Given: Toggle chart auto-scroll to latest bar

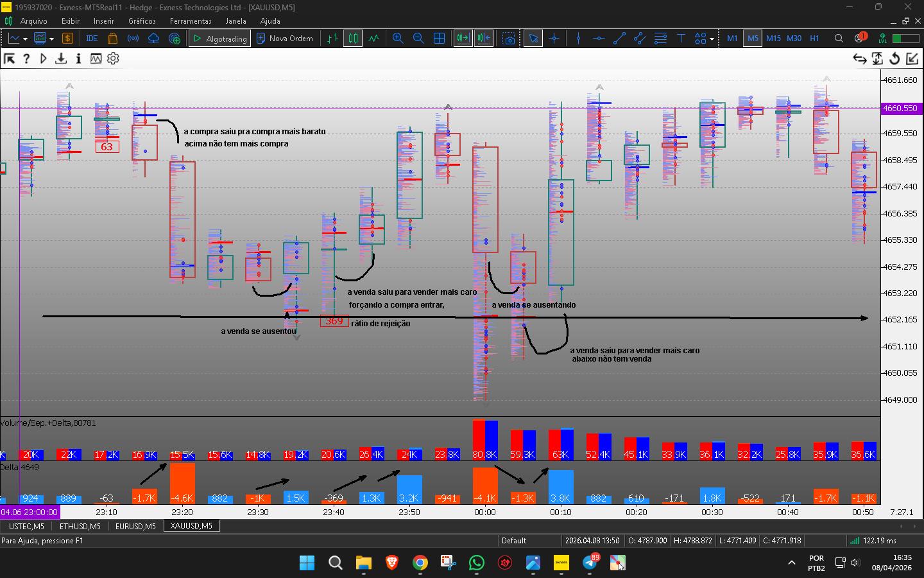Looking at the screenshot, I should (x=463, y=39).
